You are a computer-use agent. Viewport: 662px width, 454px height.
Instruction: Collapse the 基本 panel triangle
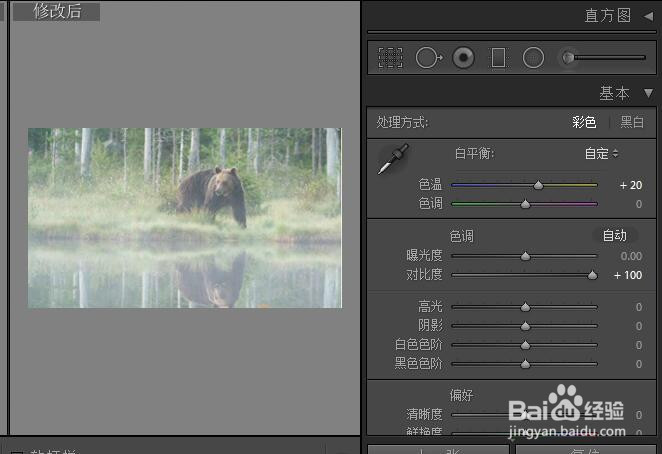[x=648, y=93]
